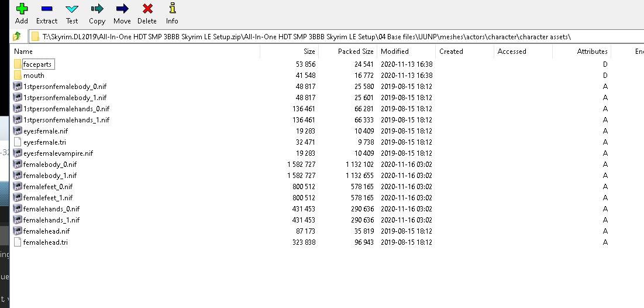Select the femalebody_1.nif file icon

click(x=17, y=175)
